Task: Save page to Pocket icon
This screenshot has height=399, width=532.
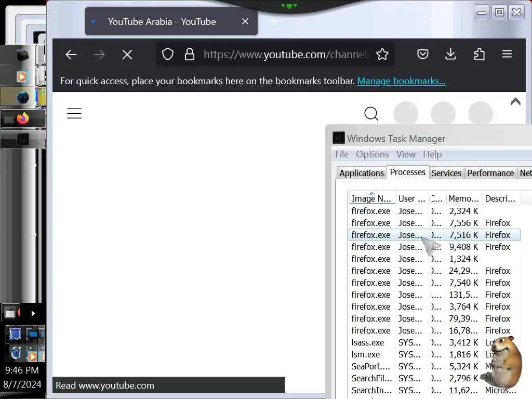Action: coord(423,54)
